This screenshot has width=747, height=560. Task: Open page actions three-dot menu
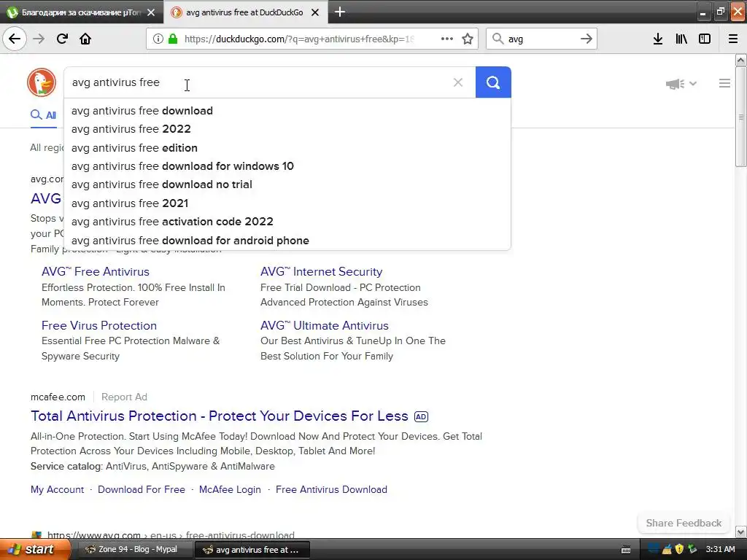coord(447,39)
